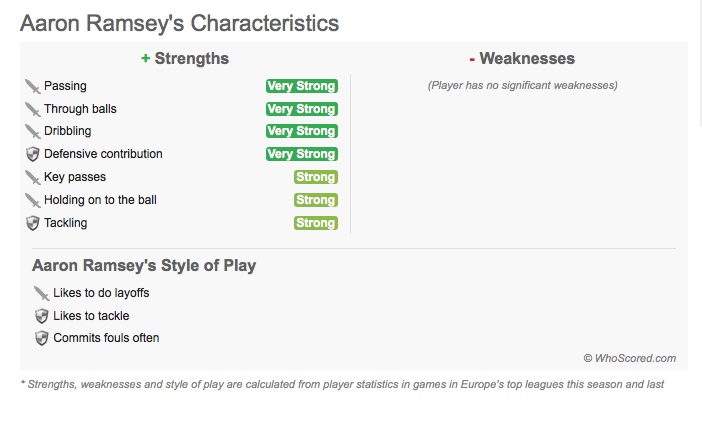
Task: Click the Very Strong badge for Defensive contribution
Action: pos(301,154)
